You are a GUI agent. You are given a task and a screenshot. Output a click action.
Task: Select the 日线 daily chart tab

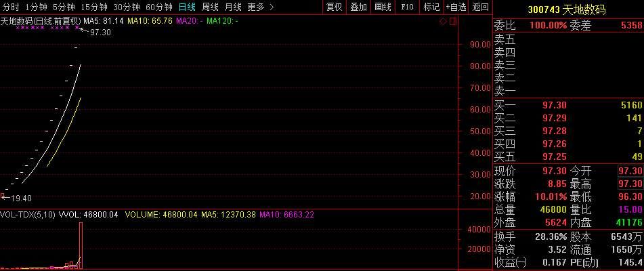187,7
